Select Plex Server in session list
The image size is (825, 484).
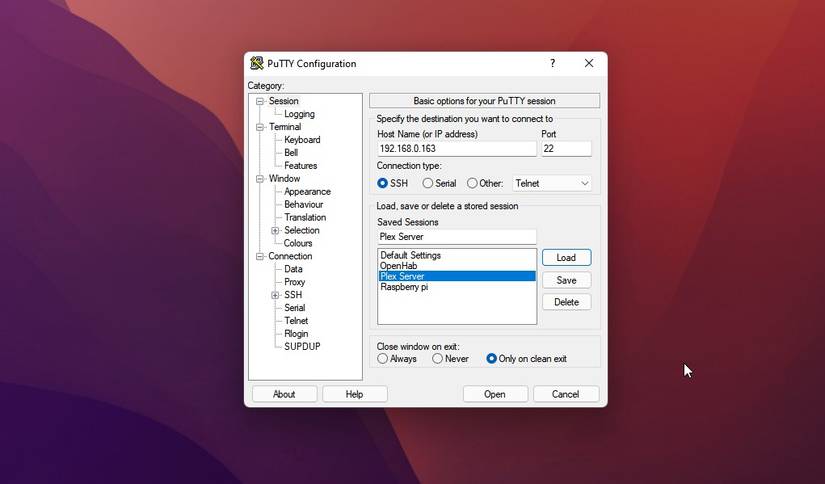[x=457, y=276]
